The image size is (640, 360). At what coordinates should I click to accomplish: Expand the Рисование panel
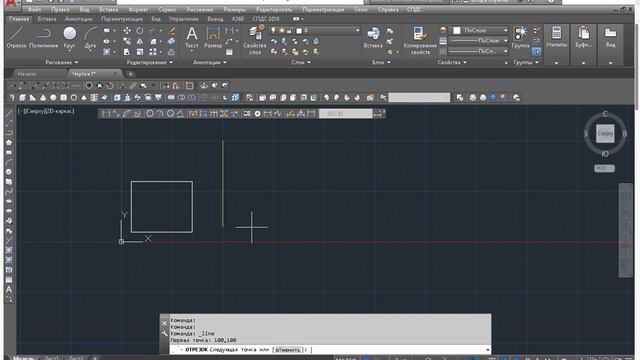(62, 62)
